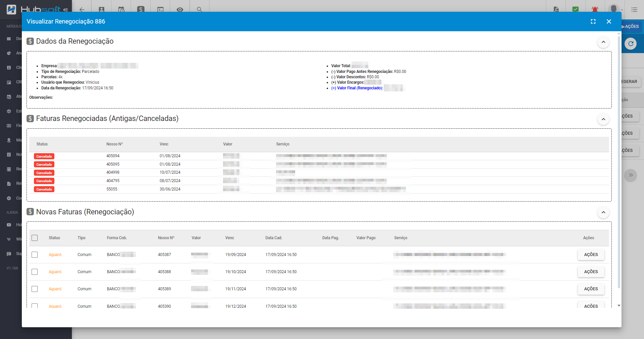644x339 pixels.
Task: Click the eye icon in top toolbar
Action: coord(180,10)
